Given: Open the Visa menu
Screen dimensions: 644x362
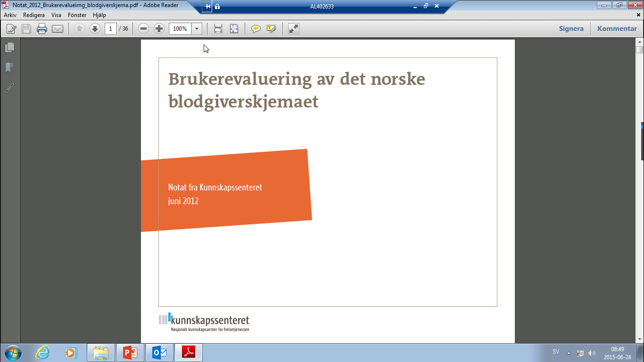Looking at the screenshot, I should (x=56, y=15).
